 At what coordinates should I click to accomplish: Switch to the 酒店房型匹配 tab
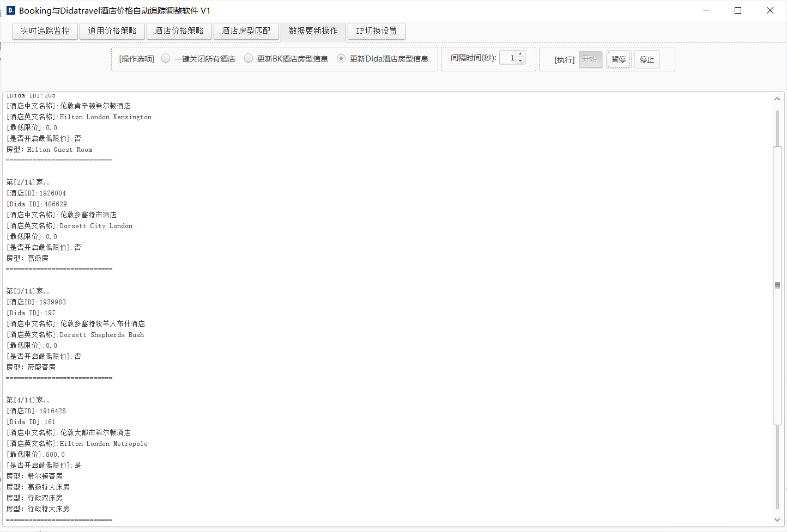[x=246, y=31]
